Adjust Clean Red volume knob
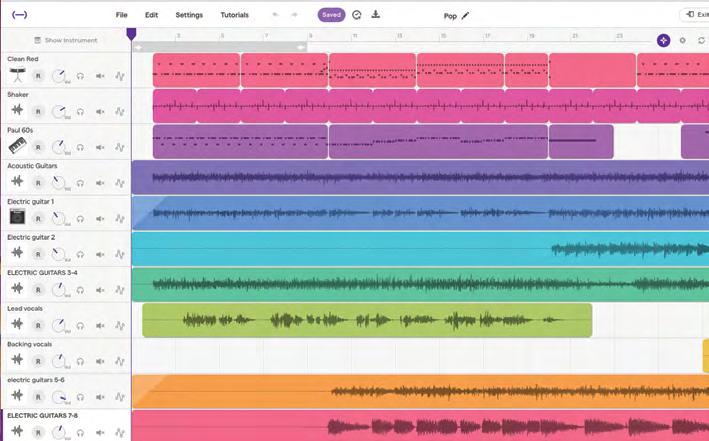 pyautogui.click(x=59, y=76)
